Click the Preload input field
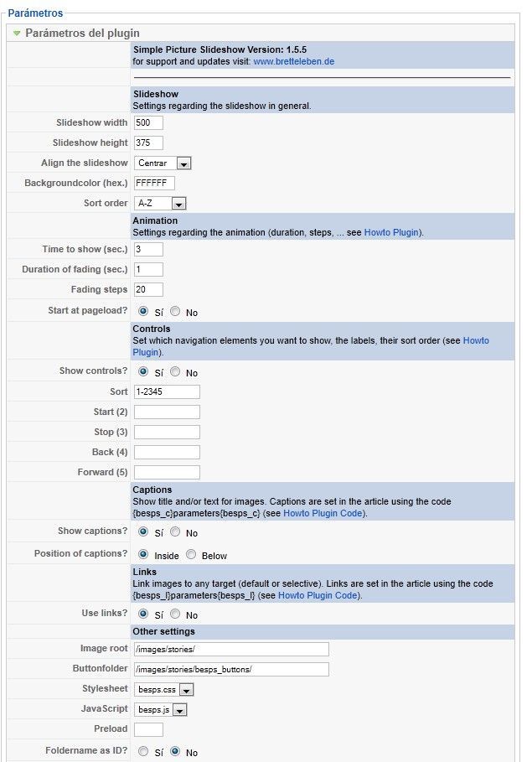The width and height of the screenshot is (532, 762). click(x=148, y=729)
